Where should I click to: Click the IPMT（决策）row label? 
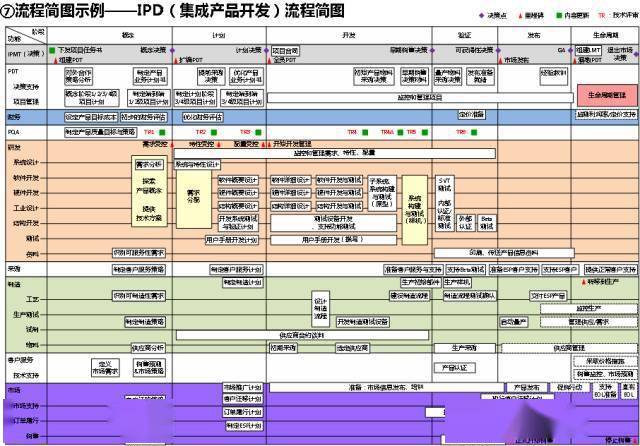pos(26,54)
